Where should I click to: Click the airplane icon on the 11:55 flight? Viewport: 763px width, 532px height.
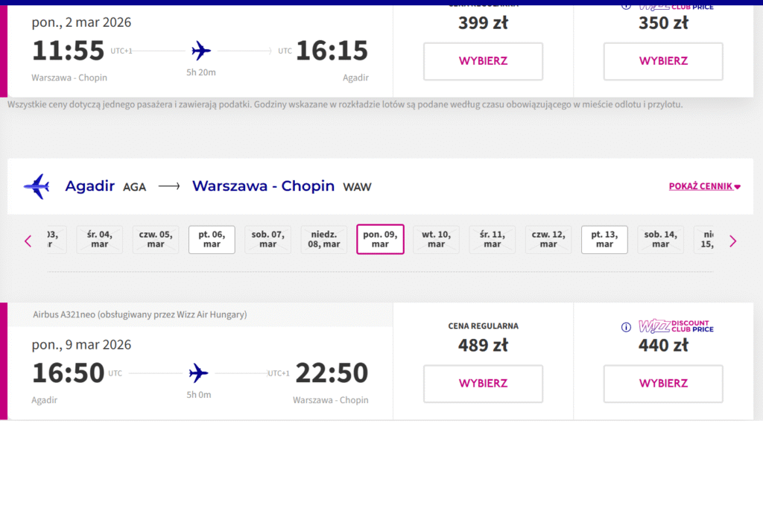point(201,51)
